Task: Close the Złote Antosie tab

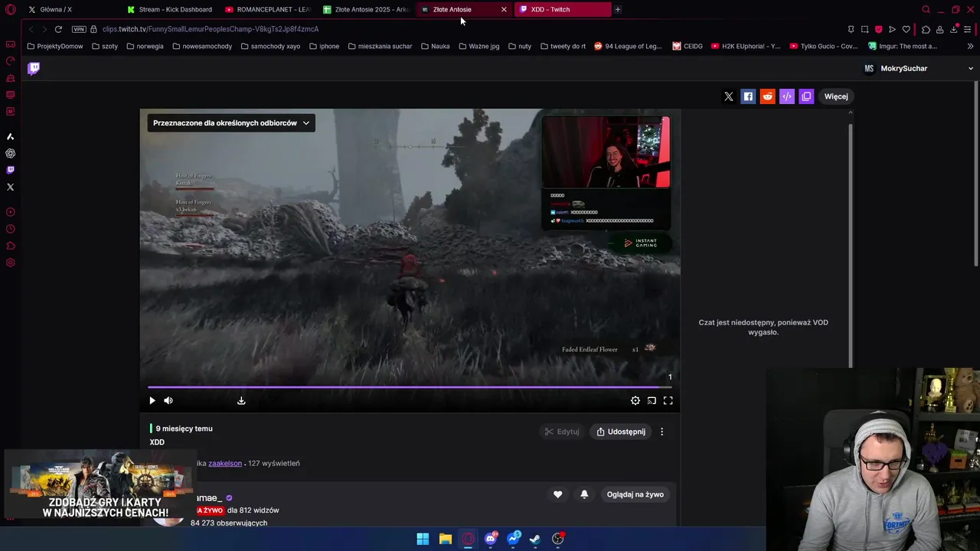Action: (x=504, y=9)
